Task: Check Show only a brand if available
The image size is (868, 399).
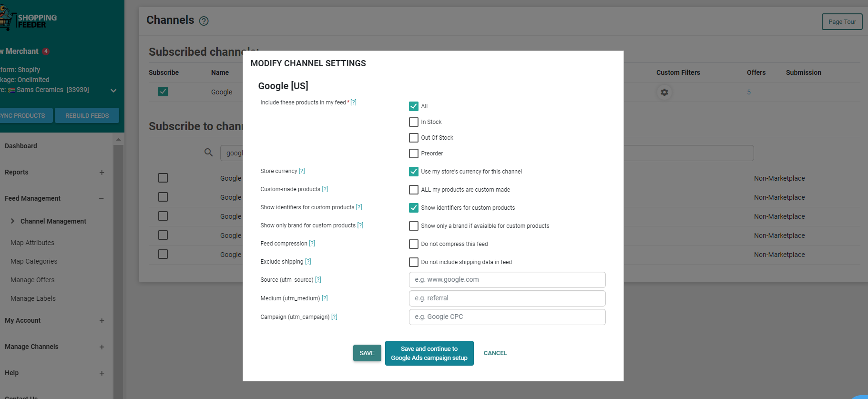Action: 414,226
